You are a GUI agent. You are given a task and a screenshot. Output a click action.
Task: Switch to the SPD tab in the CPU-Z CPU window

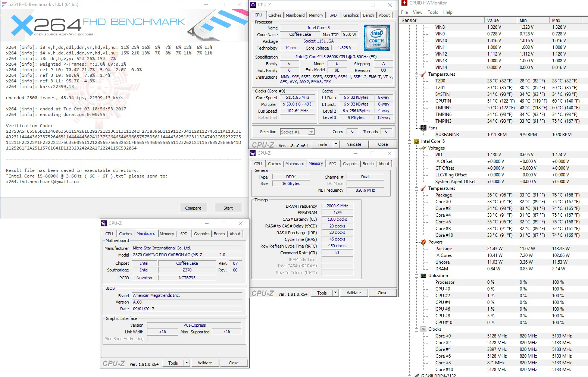(333, 15)
